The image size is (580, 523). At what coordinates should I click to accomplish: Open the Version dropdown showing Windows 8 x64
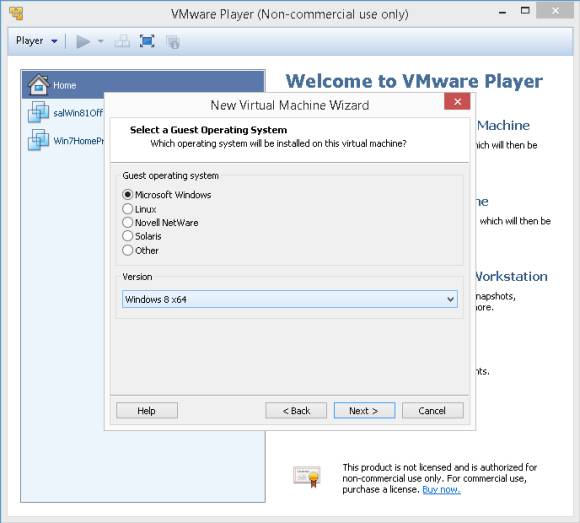pyautogui.click(x=290, y=299)
